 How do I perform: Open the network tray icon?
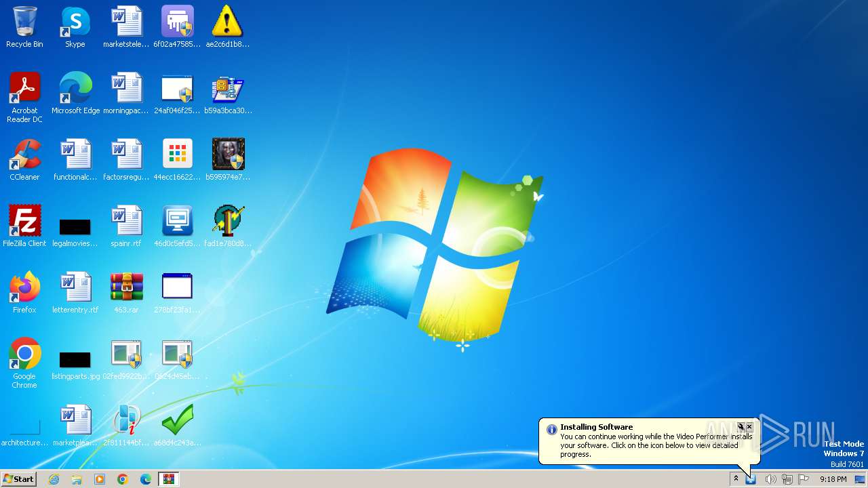[787, 479]
